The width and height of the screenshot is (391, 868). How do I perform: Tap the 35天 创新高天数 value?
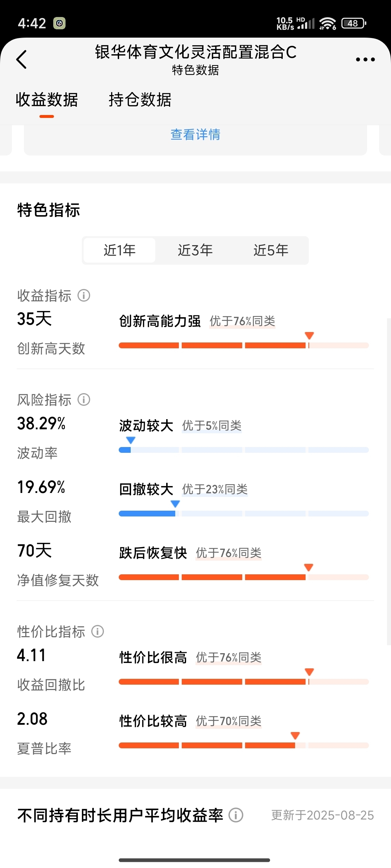34,319
